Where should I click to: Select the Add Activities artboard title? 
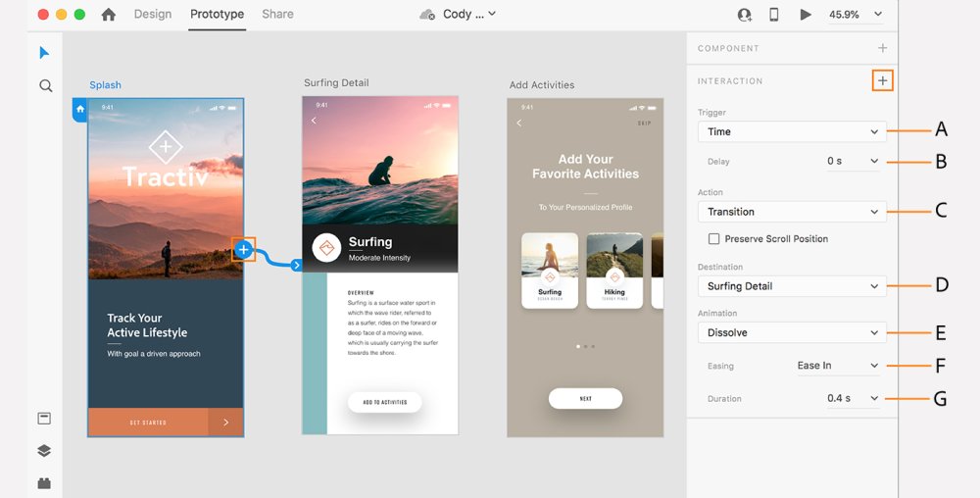click(x=542, y=85)
